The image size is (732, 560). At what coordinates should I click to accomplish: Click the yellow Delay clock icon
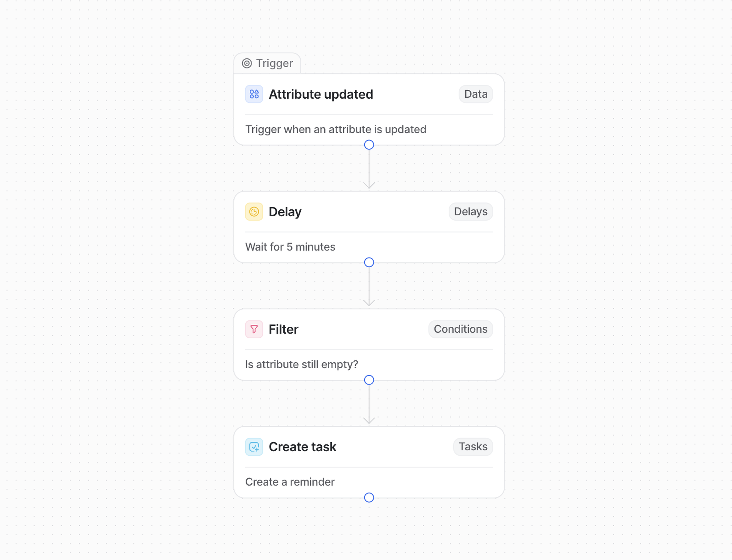(x=254, y=212)
